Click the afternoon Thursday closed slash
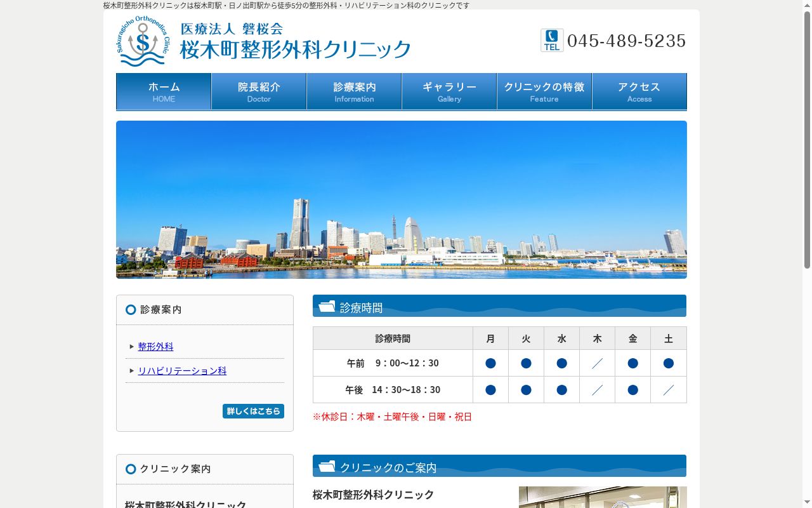 tap(597, 390)
